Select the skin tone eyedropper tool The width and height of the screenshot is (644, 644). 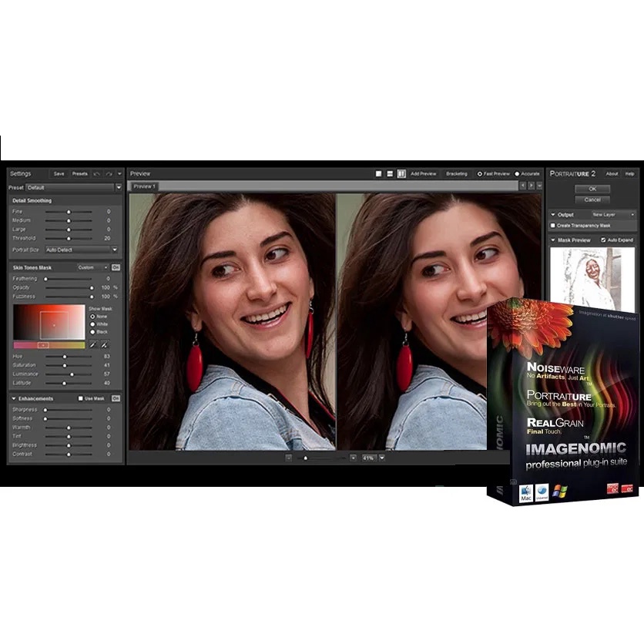[93, 345]
